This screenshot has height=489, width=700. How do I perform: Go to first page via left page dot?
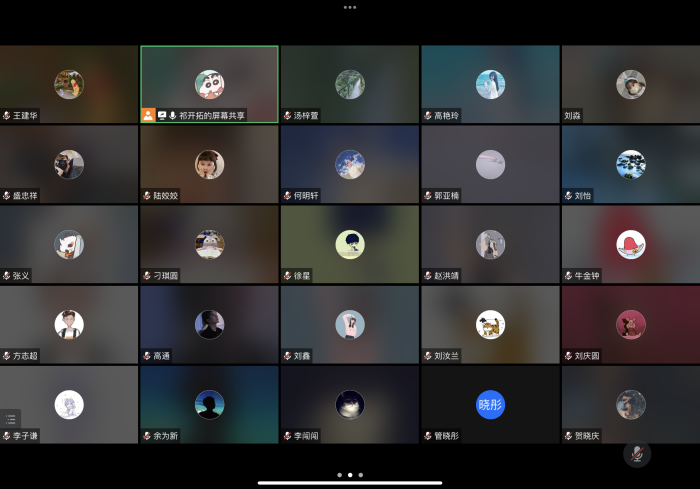click(339, 474)
